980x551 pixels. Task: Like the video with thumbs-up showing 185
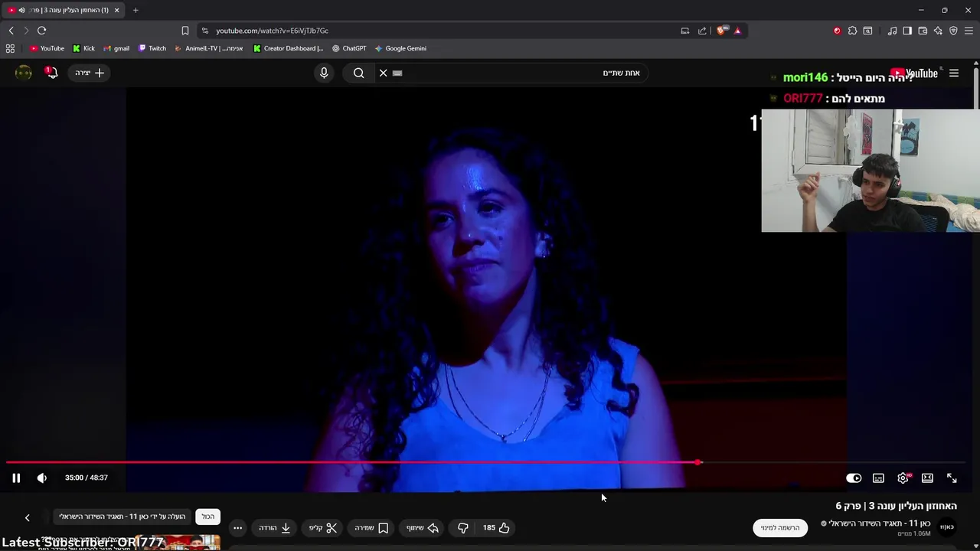(497, 527)
